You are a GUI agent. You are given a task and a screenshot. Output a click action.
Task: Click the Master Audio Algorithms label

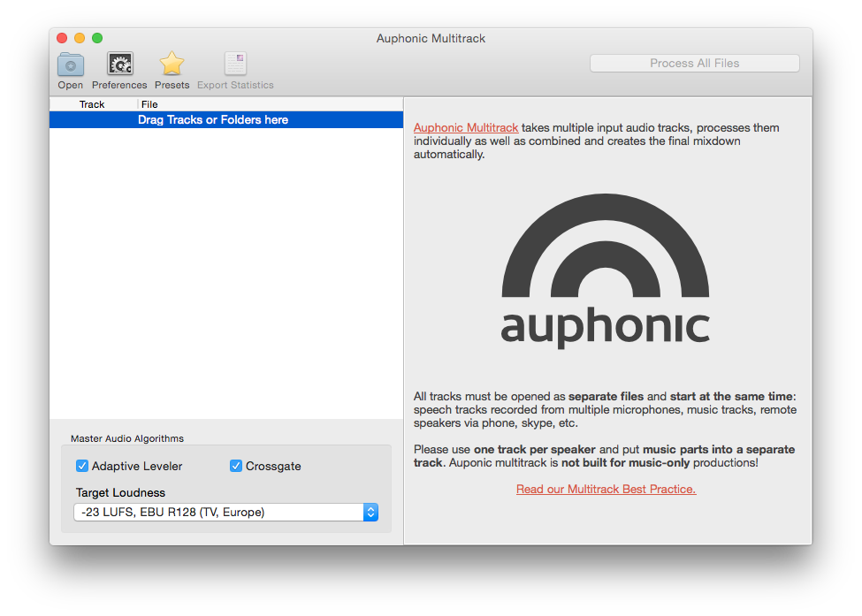[x=127, y=438]
